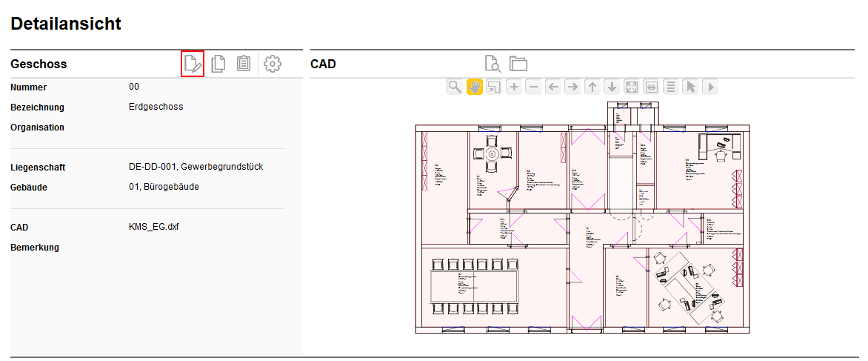
Task: Select the arrow pointer tool
Action: tap(690, 87)
